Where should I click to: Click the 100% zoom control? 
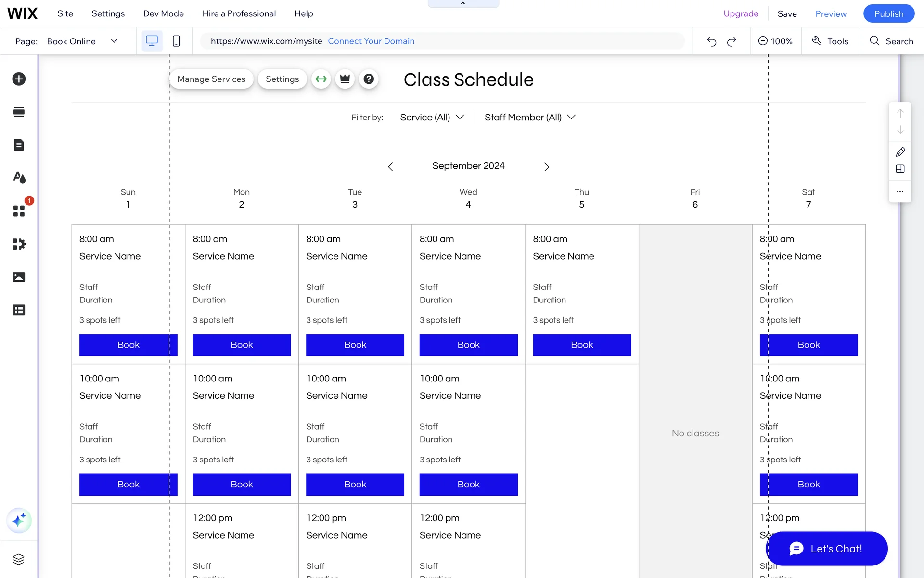[x=775, y=41]
